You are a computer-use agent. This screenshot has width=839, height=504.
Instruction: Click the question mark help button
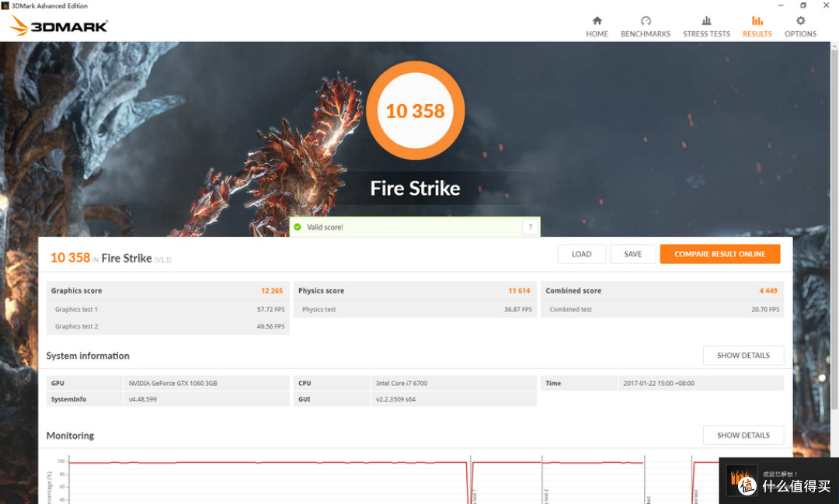click(531, 227)
